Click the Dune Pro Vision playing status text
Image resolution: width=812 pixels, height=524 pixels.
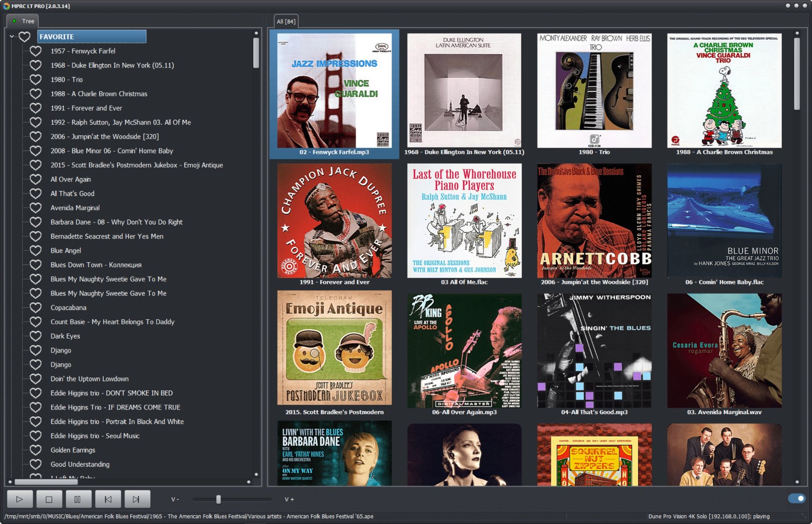pyautogui.click(x=709, y=516)
